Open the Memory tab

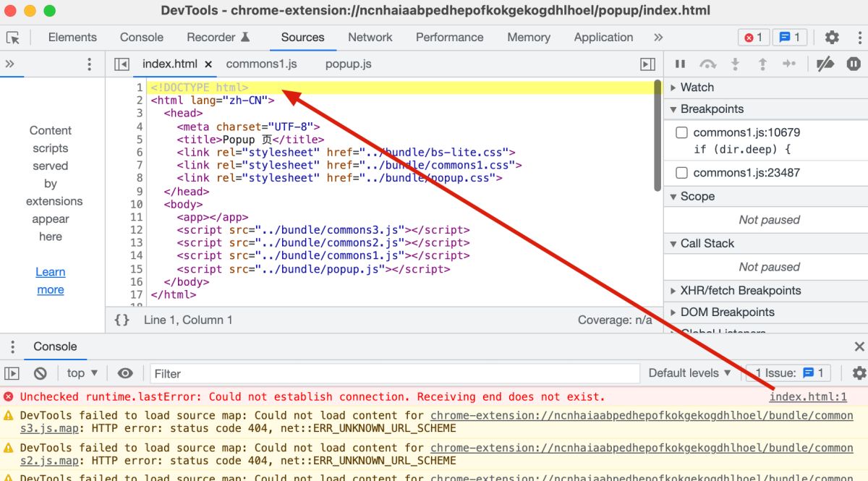pos(528,38)
